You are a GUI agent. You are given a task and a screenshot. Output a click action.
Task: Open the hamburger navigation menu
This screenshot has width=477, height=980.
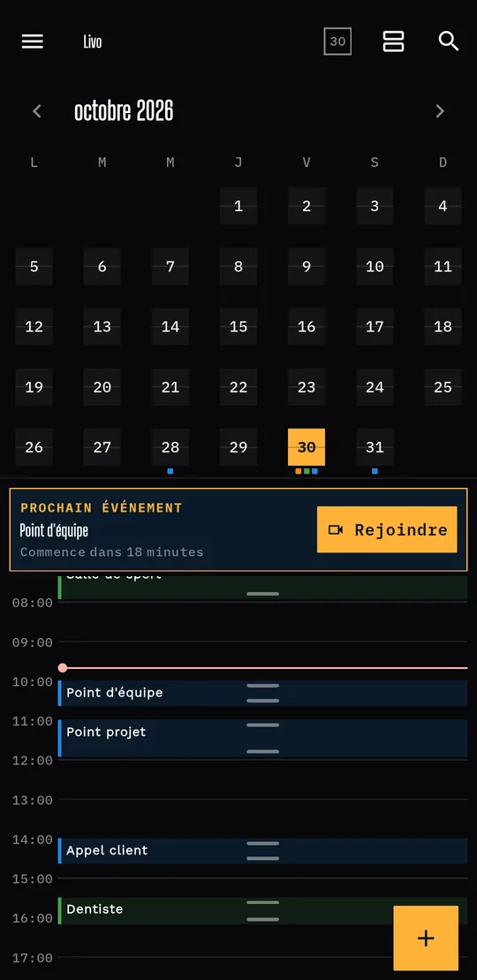[x=33, y=42]
